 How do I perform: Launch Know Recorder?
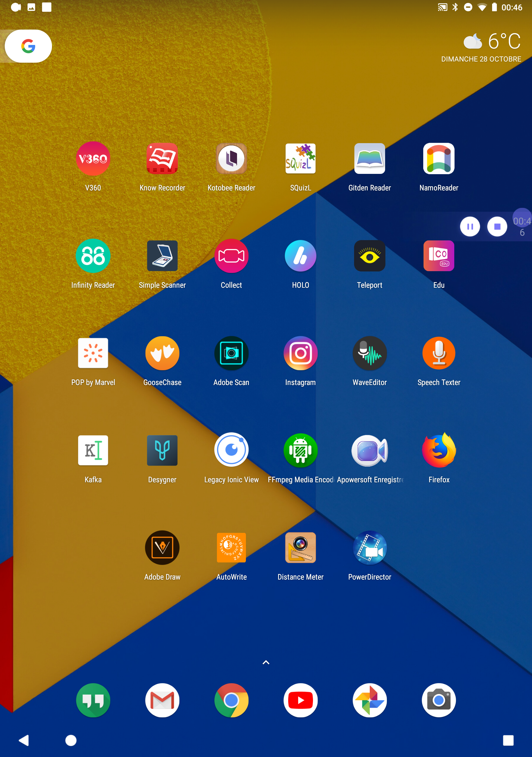[162, 158]
